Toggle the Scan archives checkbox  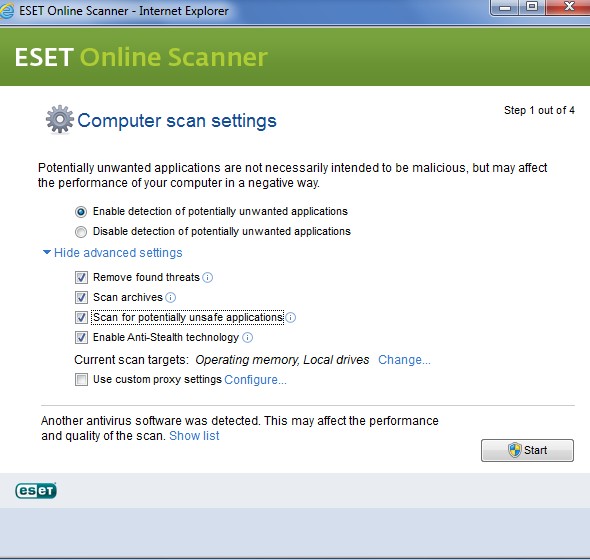point(81,298)
